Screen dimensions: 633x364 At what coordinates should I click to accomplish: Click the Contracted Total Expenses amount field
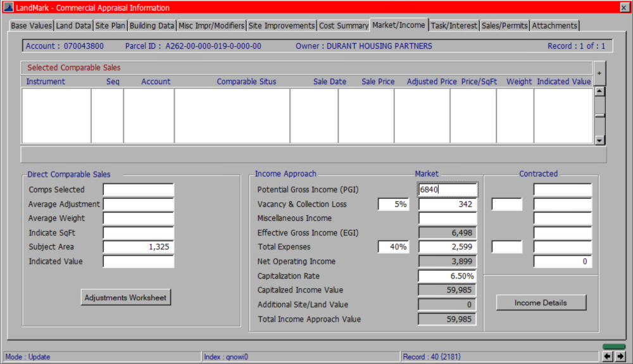point(562,246)
